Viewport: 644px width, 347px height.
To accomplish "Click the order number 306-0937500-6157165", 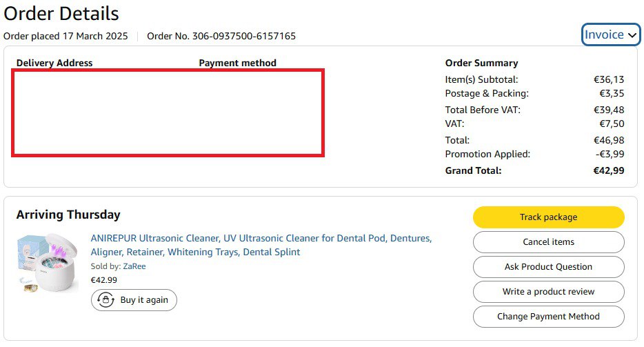I will pos(221,36).
